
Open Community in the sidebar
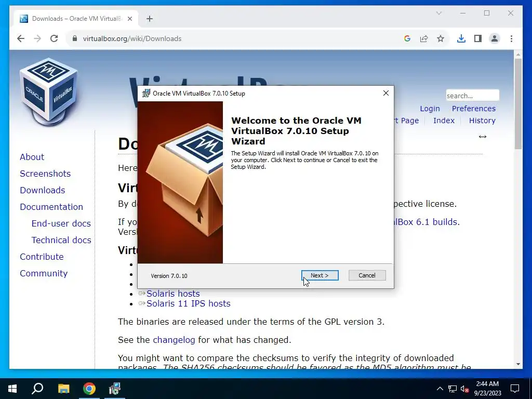click(44, 273)
